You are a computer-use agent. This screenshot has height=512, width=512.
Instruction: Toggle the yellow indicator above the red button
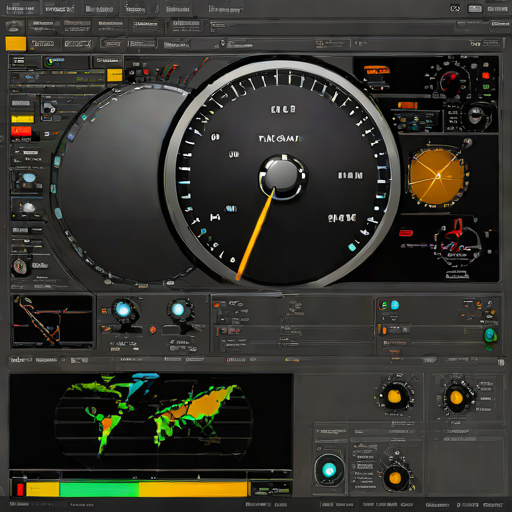[22, 119]
